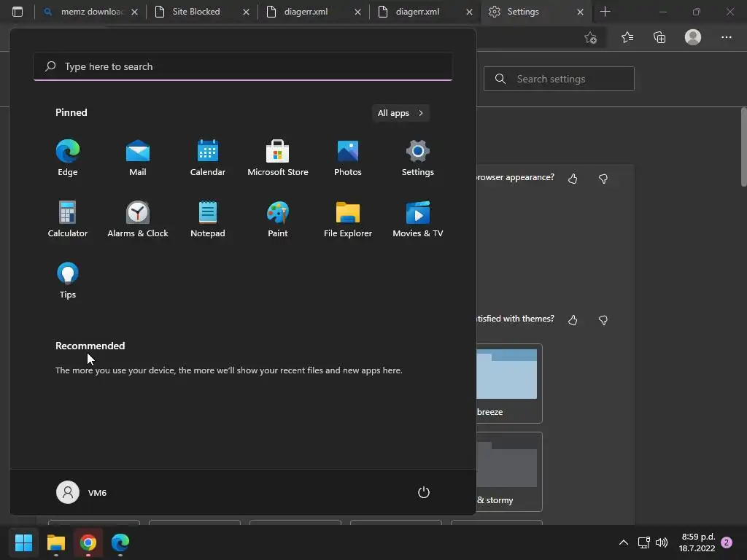The height and width of the screenshot is (560, 747).
Task: Close the Settings tab
Action: pos(580,12)
